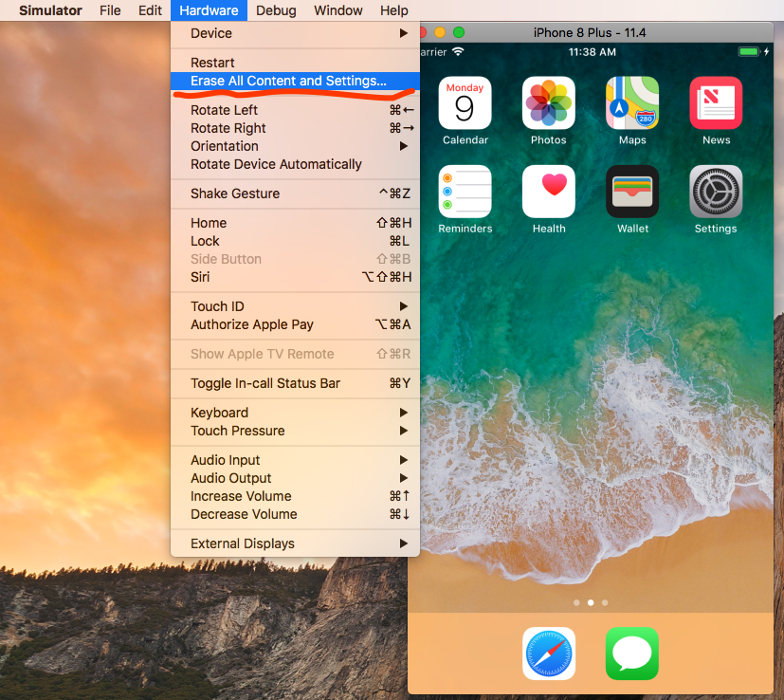Viewport: 784px width, 700px height.
Task: Choose Restart from Hardware menu
Action: (295, 63)
